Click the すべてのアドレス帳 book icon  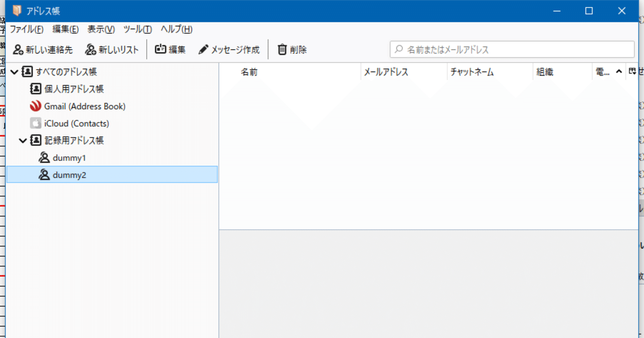click(x=27, y=72)
